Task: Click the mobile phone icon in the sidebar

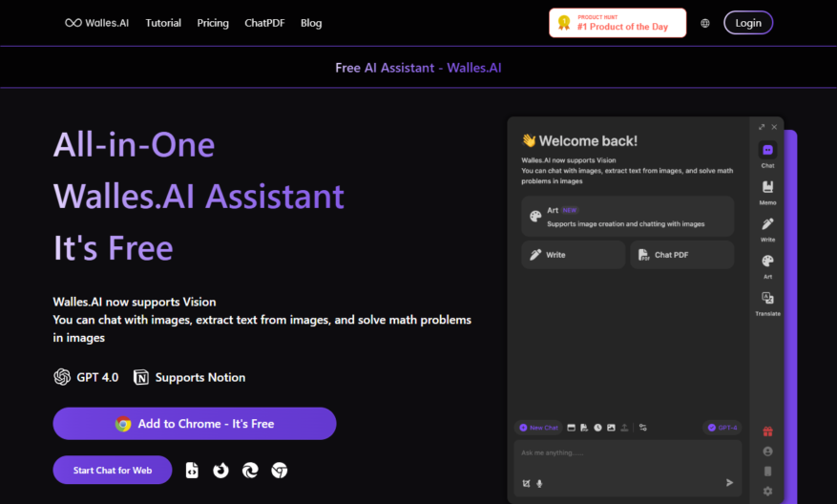Action: click(767, 472)
